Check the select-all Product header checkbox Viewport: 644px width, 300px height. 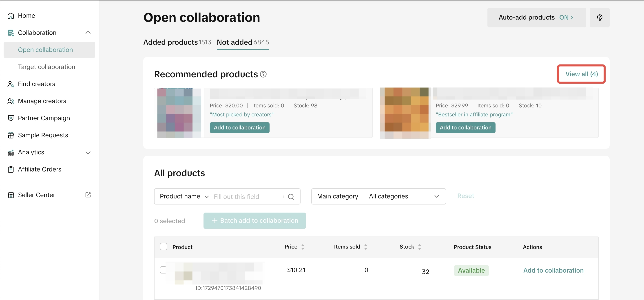[x=164, y=247]
